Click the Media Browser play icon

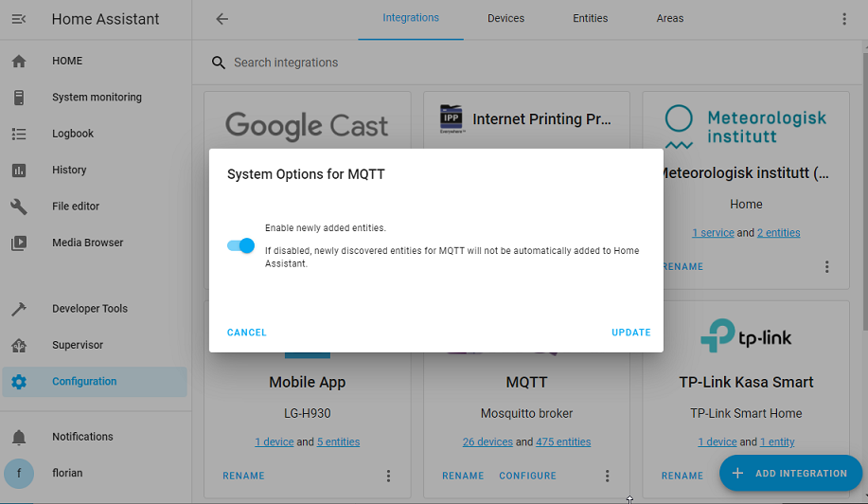coord(19,243)
